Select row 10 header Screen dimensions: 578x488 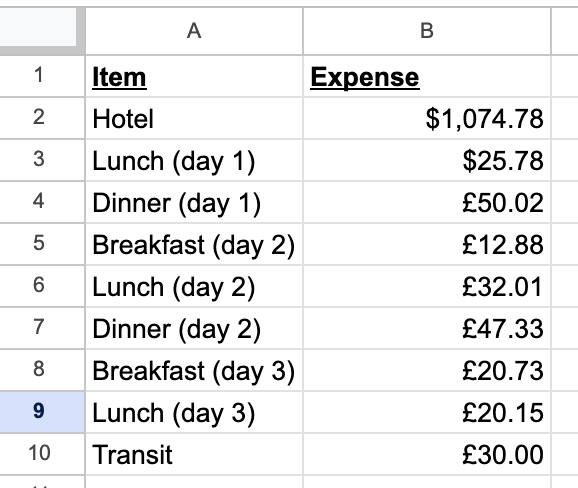[38, 454]
